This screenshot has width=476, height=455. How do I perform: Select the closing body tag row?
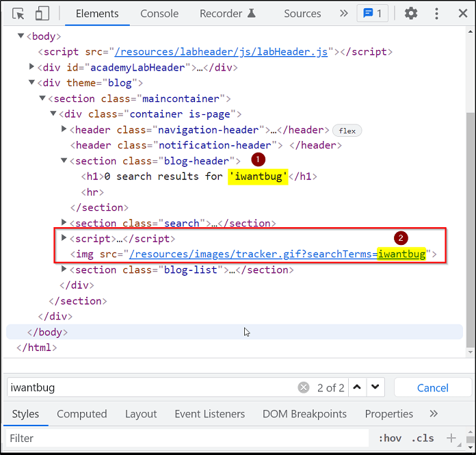pyautogui.click(x=235, y=332)
